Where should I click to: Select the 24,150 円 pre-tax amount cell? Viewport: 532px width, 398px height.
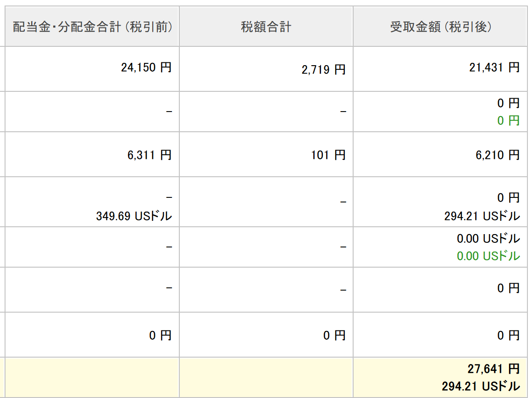click(146, 67)
